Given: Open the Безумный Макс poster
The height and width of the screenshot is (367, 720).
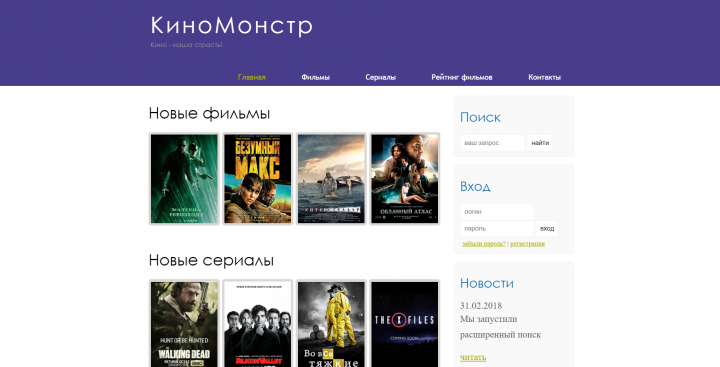Looking at the screenshot, I should tap(258, 179).
